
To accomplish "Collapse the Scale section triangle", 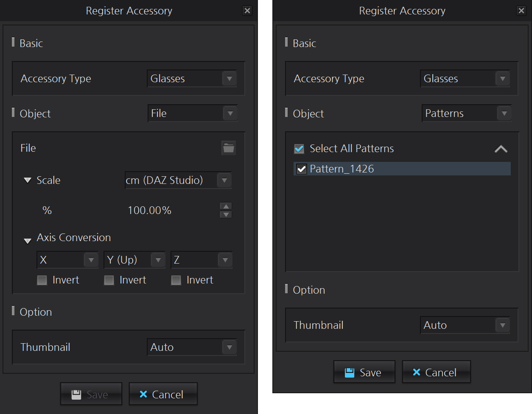I will [x=28, y=180].
